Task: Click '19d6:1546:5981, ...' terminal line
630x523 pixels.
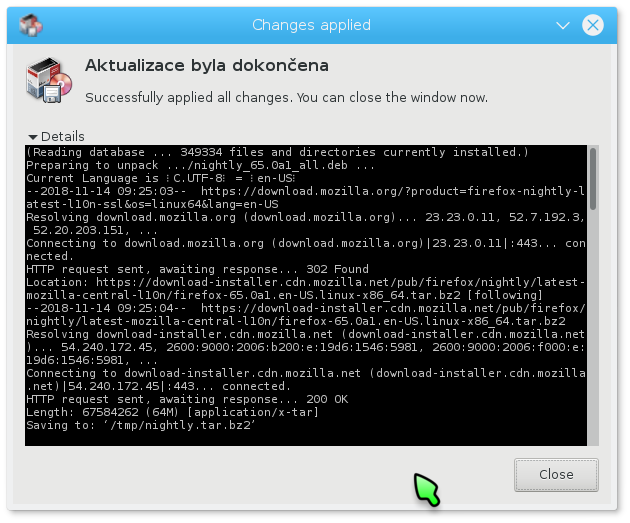Action: point(92,360)
